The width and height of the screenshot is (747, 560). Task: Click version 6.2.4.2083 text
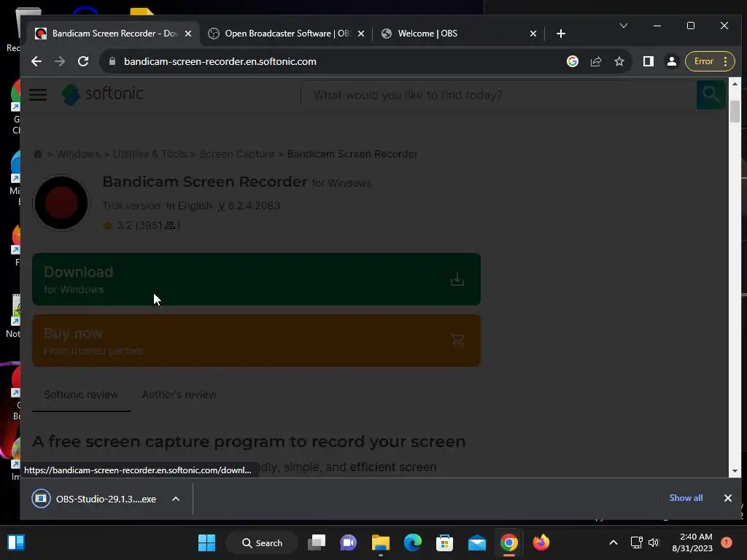click(249, 206)
